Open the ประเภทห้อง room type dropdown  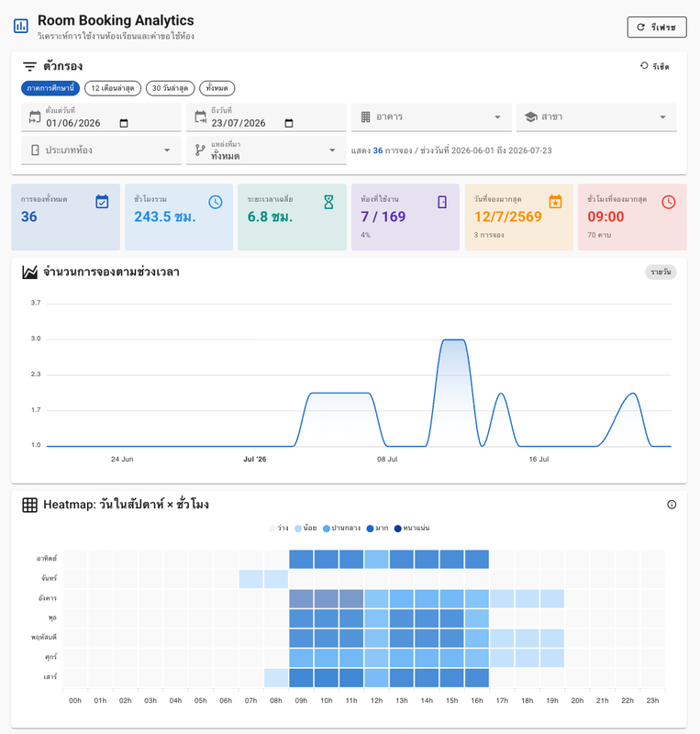click(x=101, y=150)
